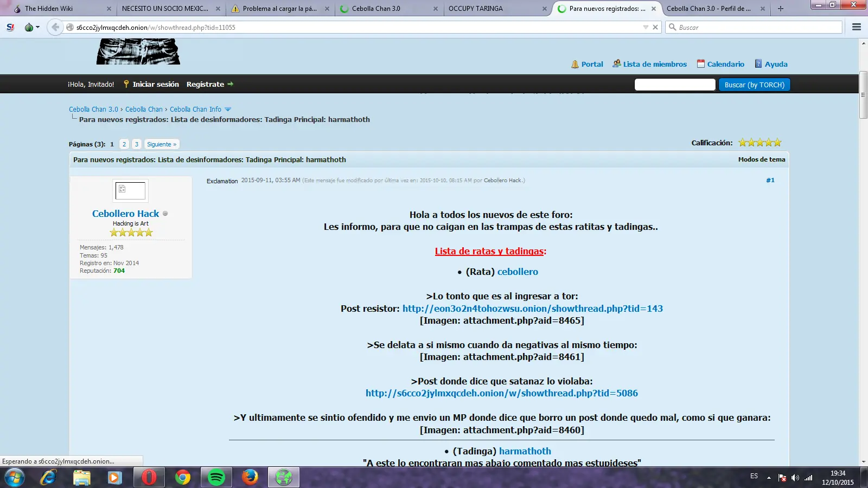The width and height of the screenshot is (868, 488).
Task: Click Buscar (by TORCH) button
Action: 755,85
